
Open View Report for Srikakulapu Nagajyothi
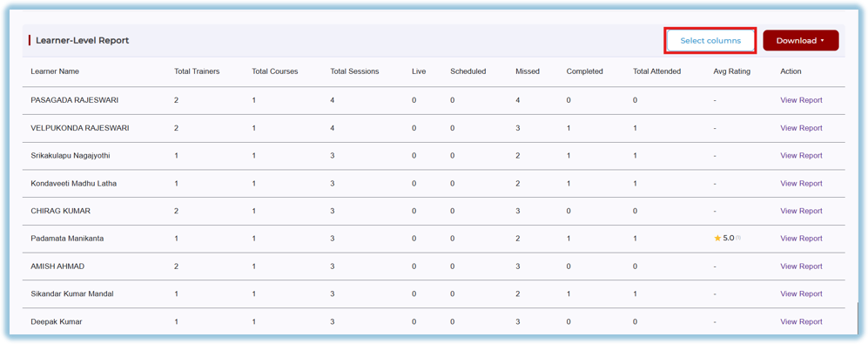click(801, 156)
